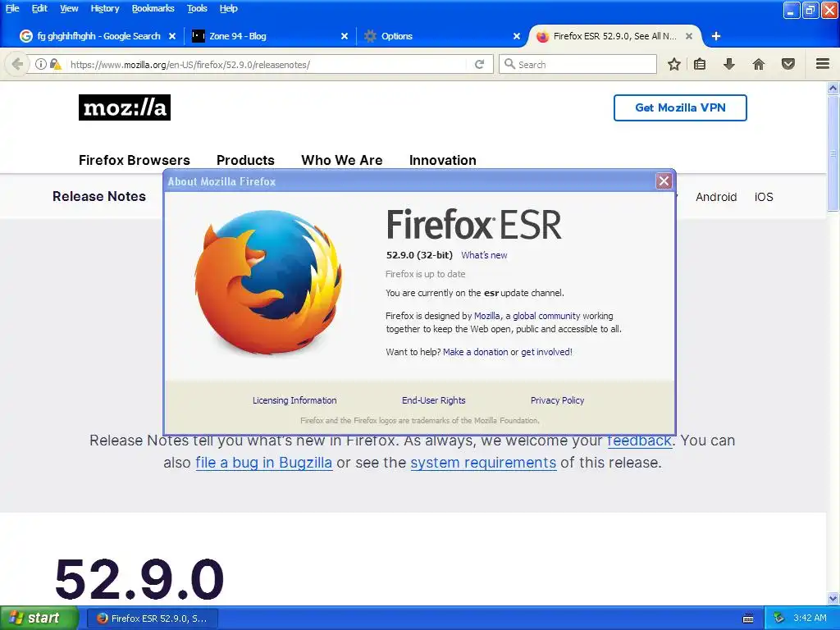Open End-User Rights

point(433,400)
